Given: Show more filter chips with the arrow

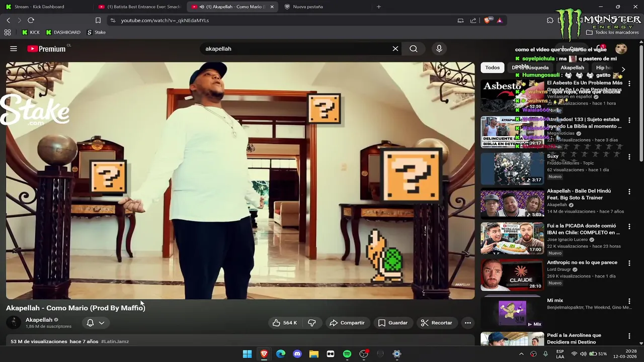Looking at the screenshot, I should (623, 69).
